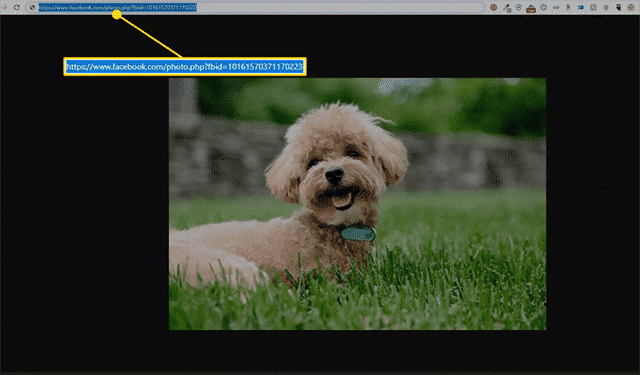Click the round globe extension beside eyedropper
This screenshot has width=640, height=375.
click(519, 7)
